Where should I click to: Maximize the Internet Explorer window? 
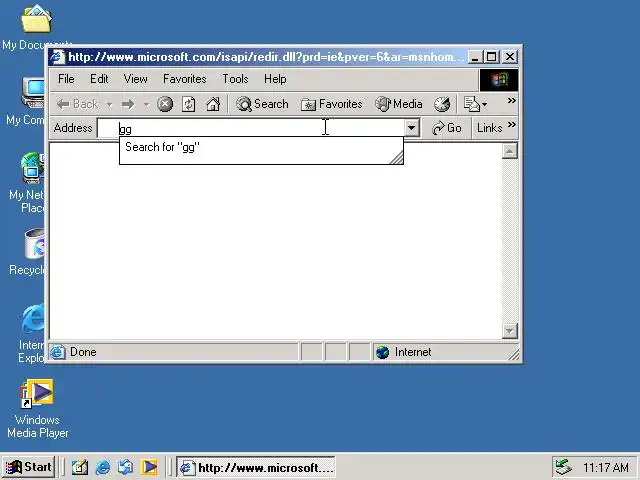[491, 57]
